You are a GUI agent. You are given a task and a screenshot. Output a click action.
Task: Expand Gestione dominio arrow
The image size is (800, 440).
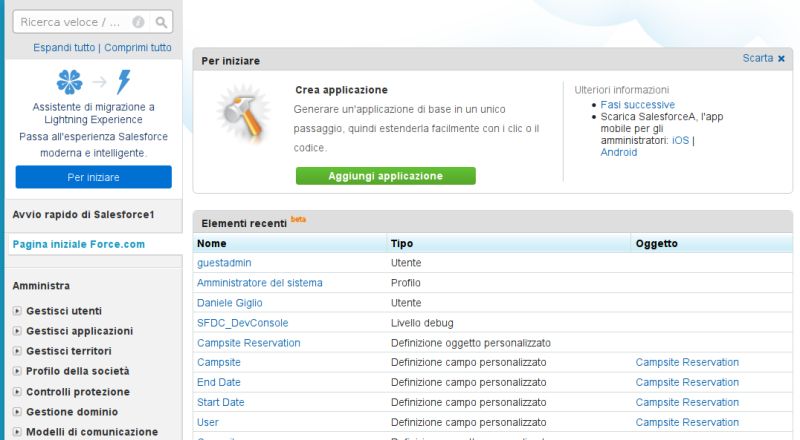[x=17, y=411]
